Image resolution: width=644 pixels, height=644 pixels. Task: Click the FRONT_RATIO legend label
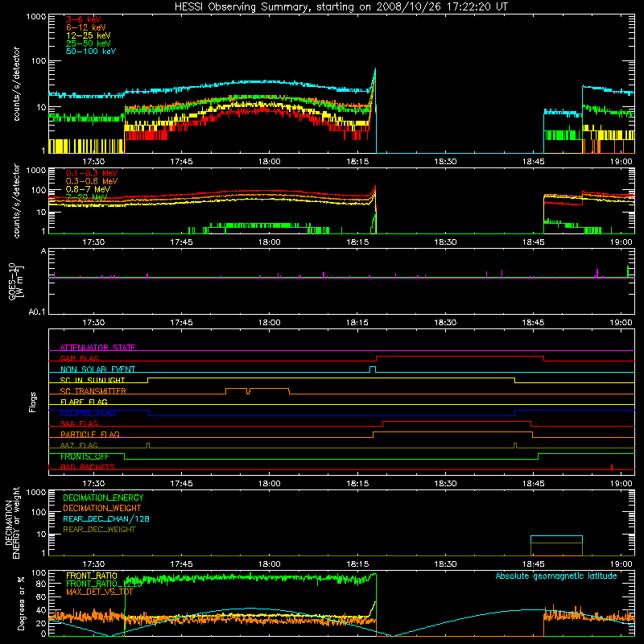click(92, 576)
